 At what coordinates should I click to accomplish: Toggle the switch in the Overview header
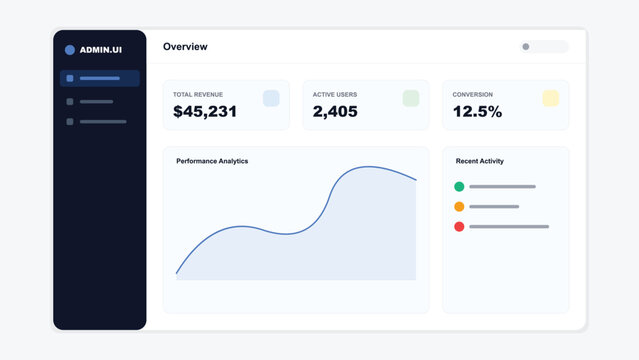coord(544,46)
